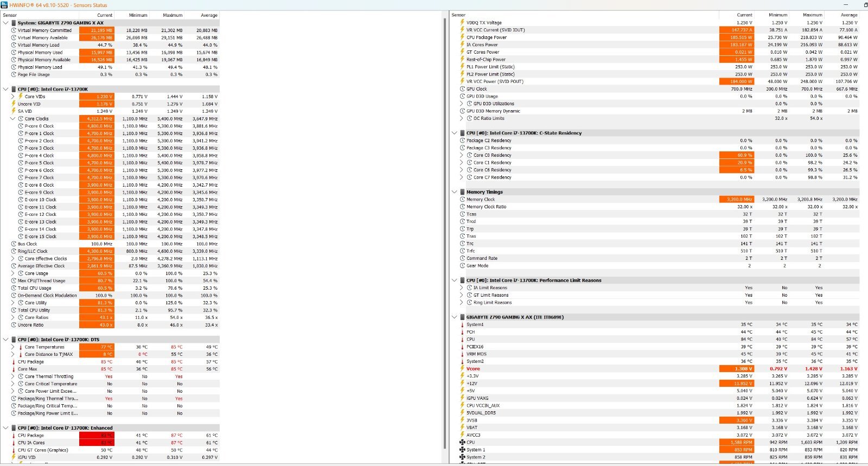The image size is (868, 466).
Task: Click the clock icon next to Bus Clock
Action: pyautogui.click(x=14, y=244)
